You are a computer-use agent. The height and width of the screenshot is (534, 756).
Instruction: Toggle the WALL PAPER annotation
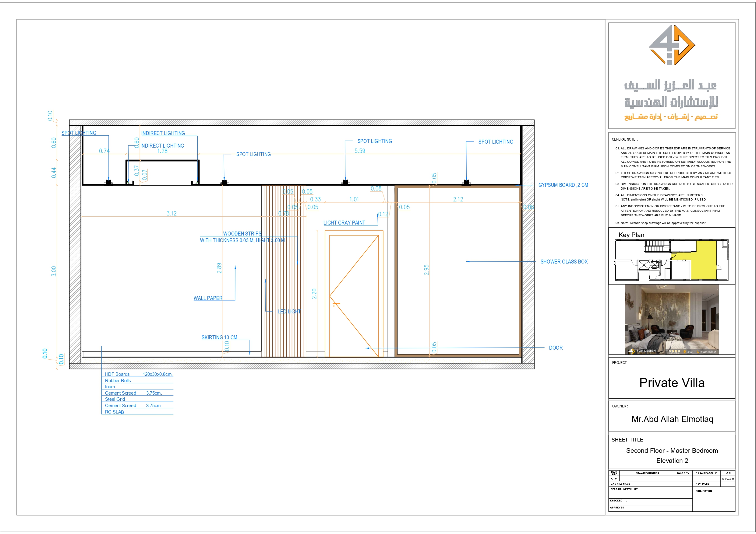(208, 298)
